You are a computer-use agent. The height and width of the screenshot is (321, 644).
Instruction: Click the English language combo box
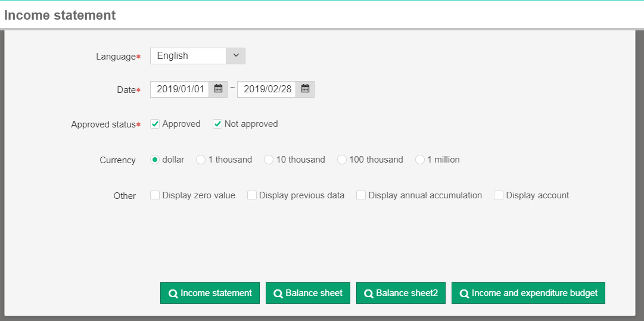(x=188, y=56)
